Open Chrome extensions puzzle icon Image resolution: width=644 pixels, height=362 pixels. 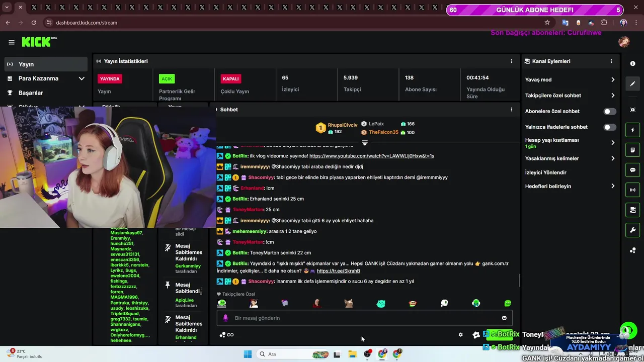coord(604,23)
